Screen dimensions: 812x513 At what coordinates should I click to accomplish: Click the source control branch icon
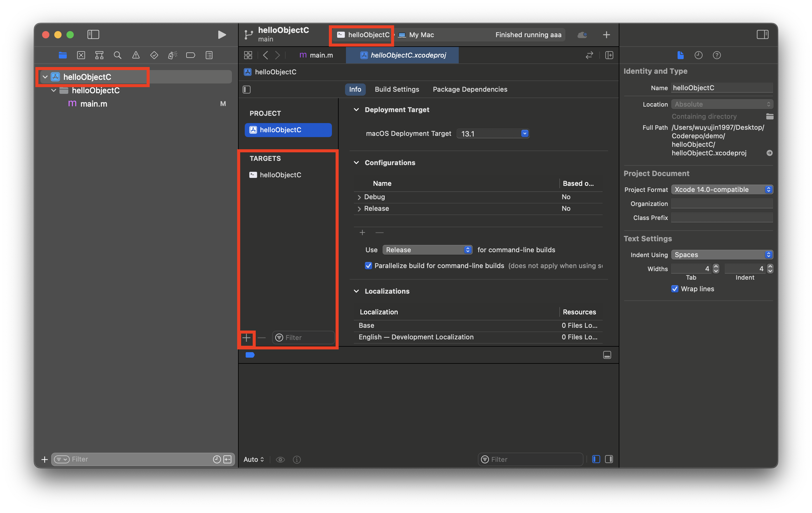click(x=249, y=35)
